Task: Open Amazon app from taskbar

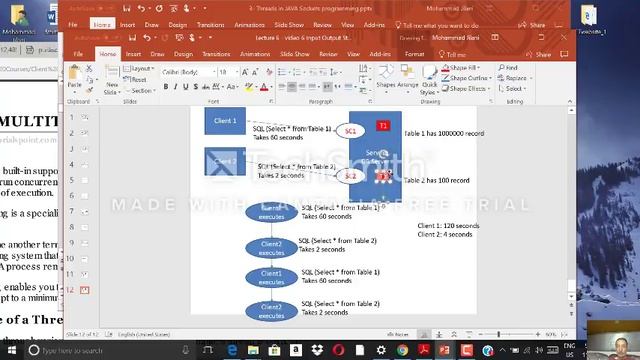Action: [x=296, y=350]
